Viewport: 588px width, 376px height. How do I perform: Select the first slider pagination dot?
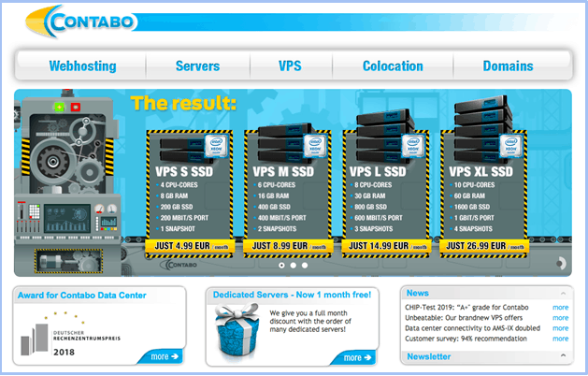281,266
